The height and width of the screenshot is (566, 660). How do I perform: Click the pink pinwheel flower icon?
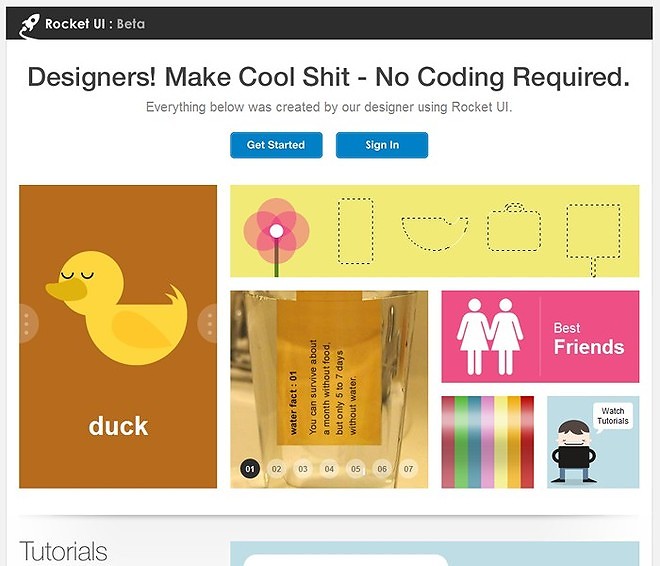[x=277, y=236]
